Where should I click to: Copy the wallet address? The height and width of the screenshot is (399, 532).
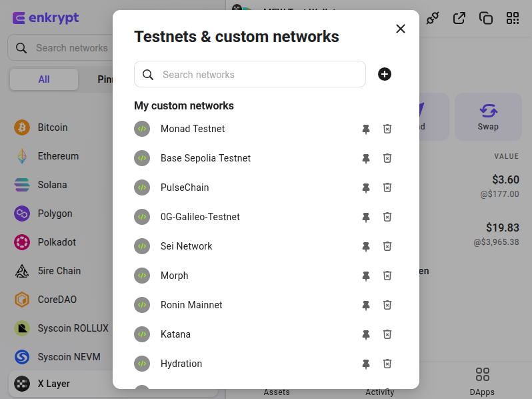(x=486, y=18)
